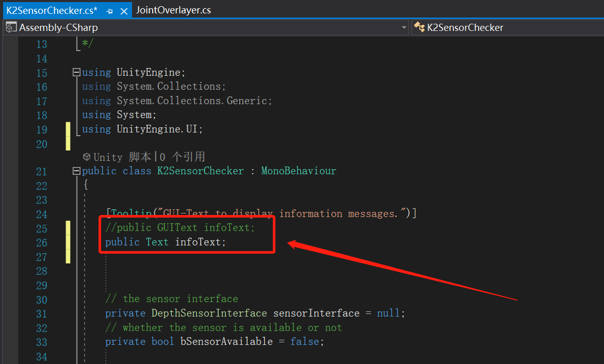The width and height of the screenshot is (604, 364).
Task: Close the K2SensorChecker.cs* tab
Action: coord(123,10)
